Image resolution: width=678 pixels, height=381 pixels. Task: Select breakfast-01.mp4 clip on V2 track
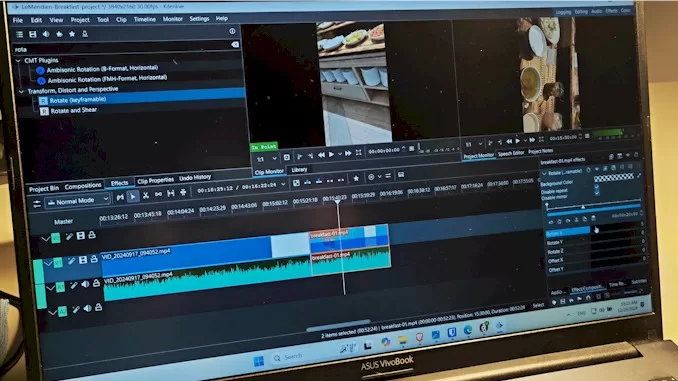tap(349, 238)
